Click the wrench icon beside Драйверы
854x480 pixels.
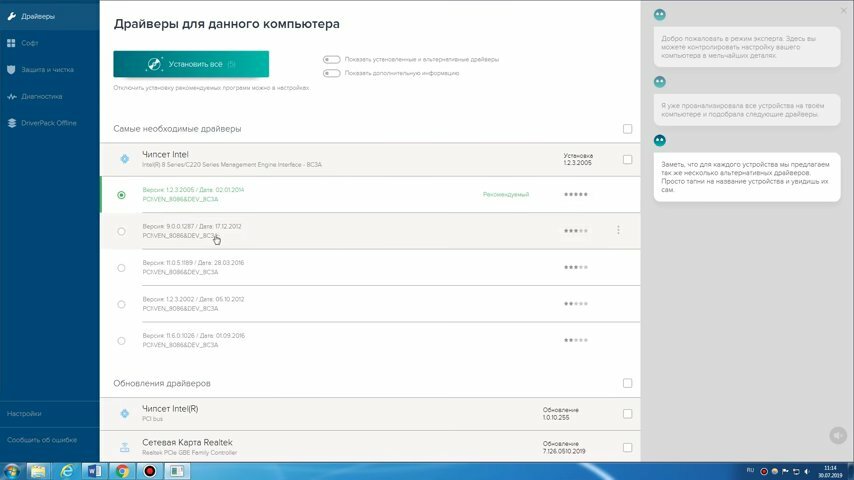(x=11, y=16)
